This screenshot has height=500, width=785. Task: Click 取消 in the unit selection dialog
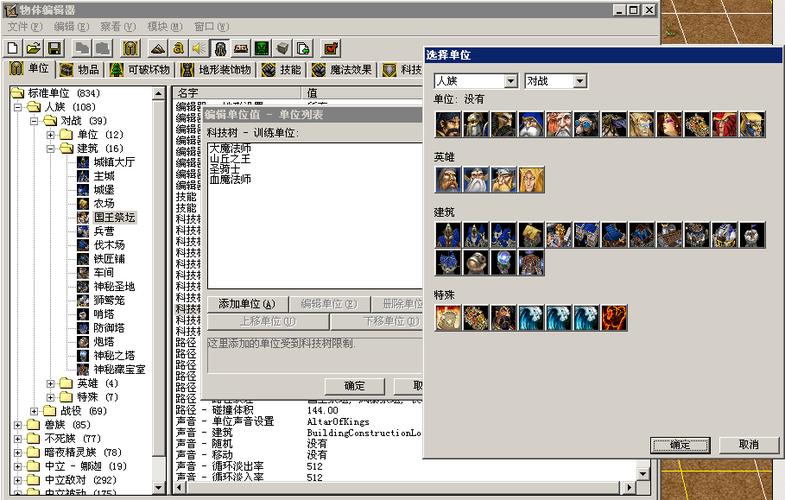click(x=747, y=444)
